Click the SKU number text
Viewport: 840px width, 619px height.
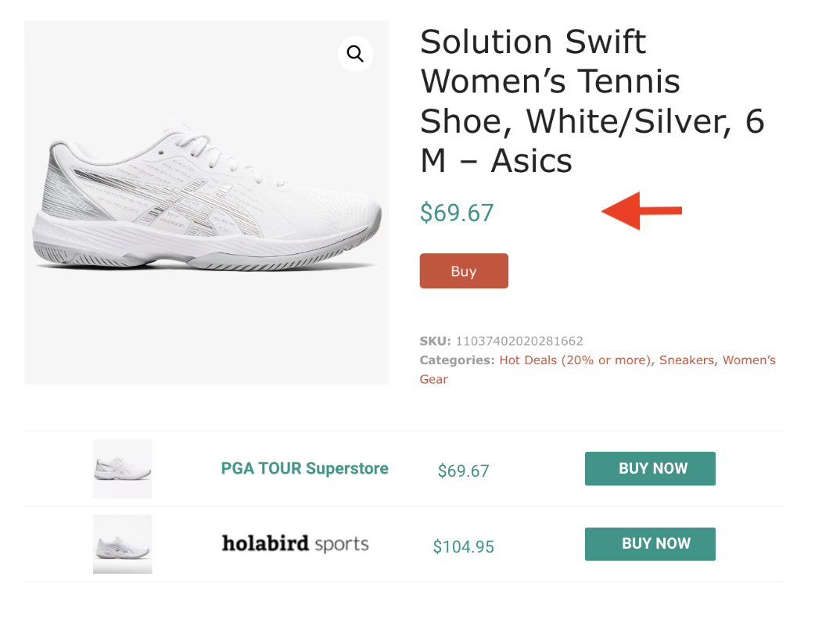pos(519,341)
